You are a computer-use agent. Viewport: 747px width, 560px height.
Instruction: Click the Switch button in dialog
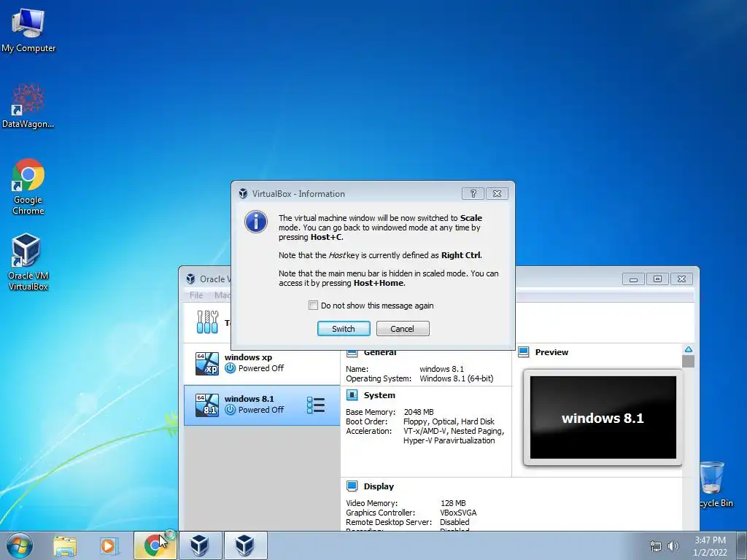pyautogui.click(x=344, y=329)
